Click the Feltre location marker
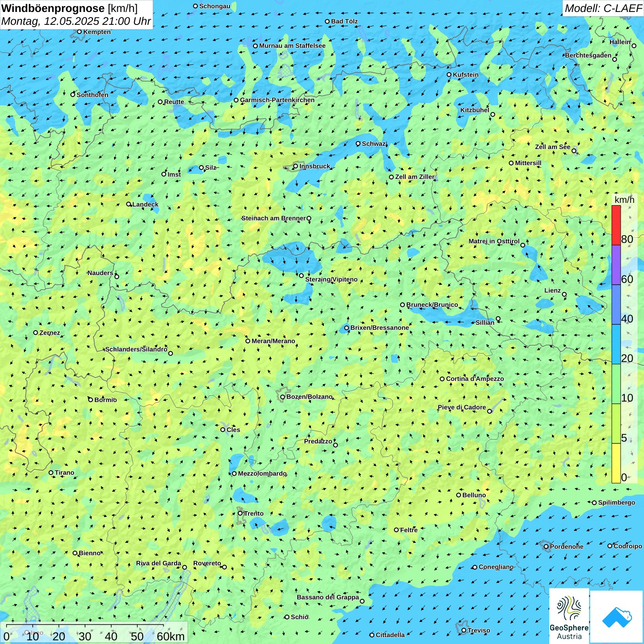Screen dimensions: 644x644 point(397,530)
